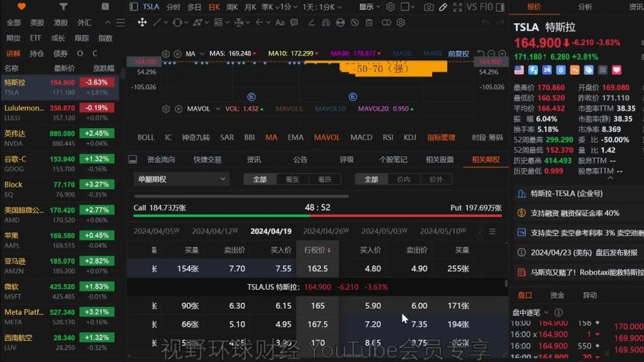Screen dimensions: 644x362
Task: Select 价外 out-of-the-money filter
Action: (436, 180)
